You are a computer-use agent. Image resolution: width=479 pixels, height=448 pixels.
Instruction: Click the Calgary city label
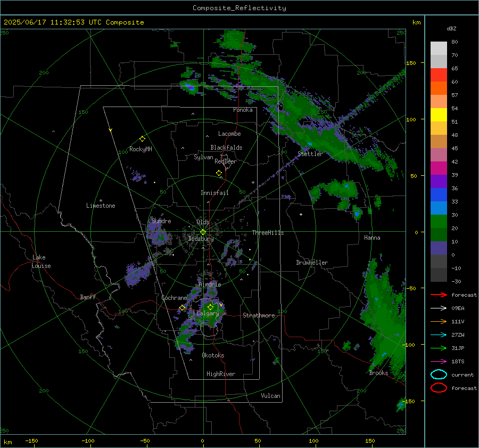tap(208, 313)
